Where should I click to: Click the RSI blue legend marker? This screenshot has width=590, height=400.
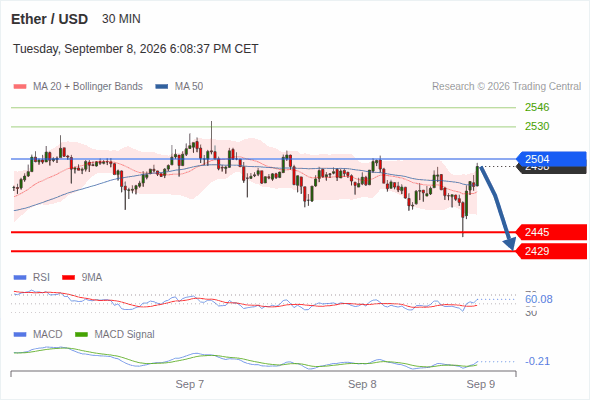(x=20, y=278)
